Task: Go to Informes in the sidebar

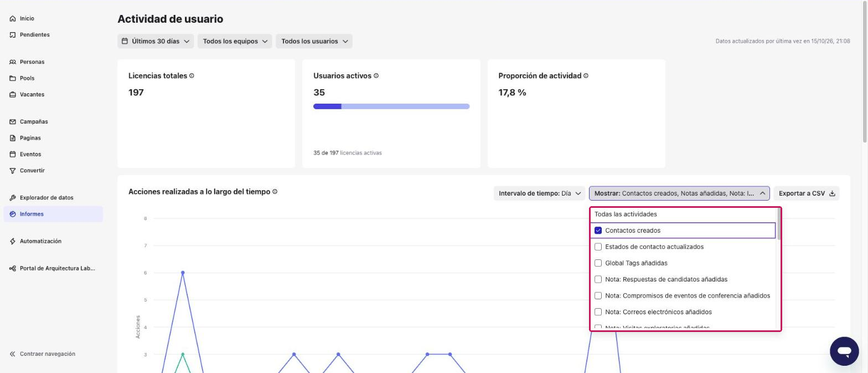Action: coord(53,214)
